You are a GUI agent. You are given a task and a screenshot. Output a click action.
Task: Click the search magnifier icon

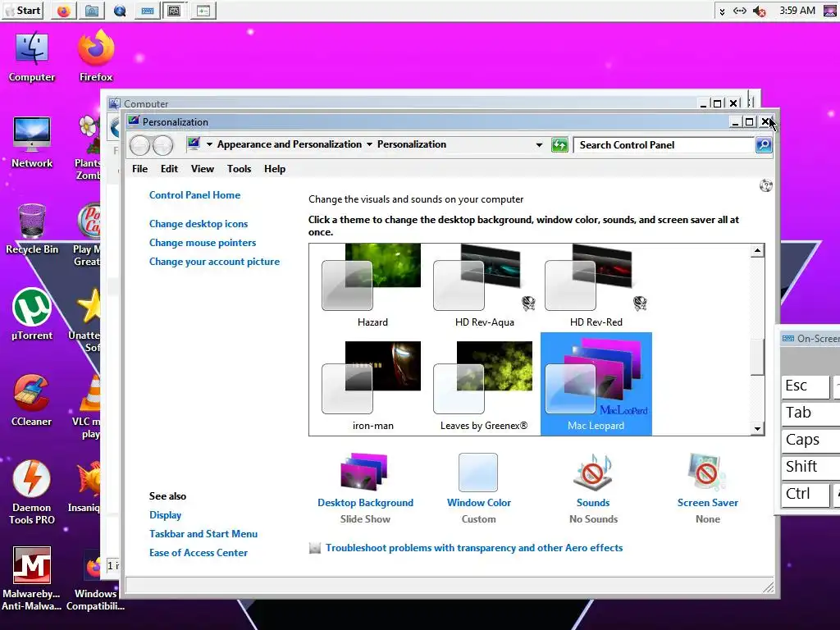point(764,144)
